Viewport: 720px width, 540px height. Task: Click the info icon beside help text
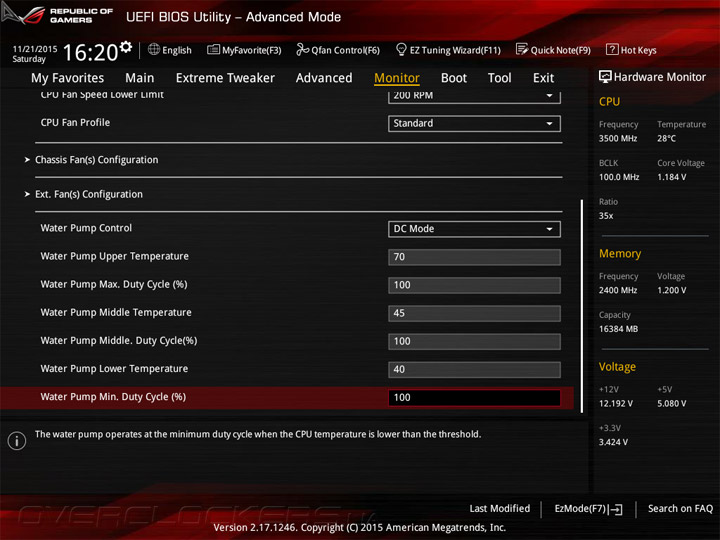tap(17, 441)
